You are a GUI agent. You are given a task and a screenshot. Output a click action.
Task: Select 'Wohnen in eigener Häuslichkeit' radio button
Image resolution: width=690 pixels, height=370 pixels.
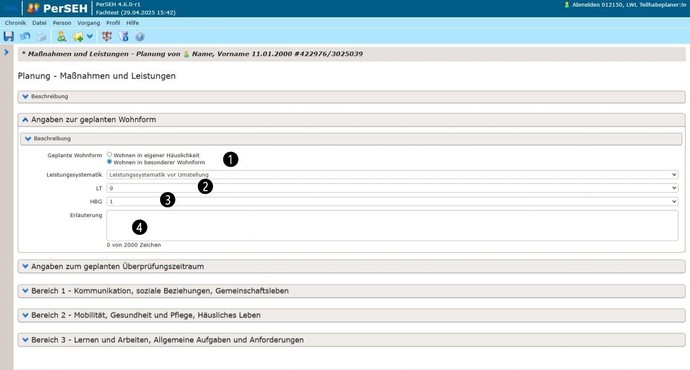[x=110, y=154]
